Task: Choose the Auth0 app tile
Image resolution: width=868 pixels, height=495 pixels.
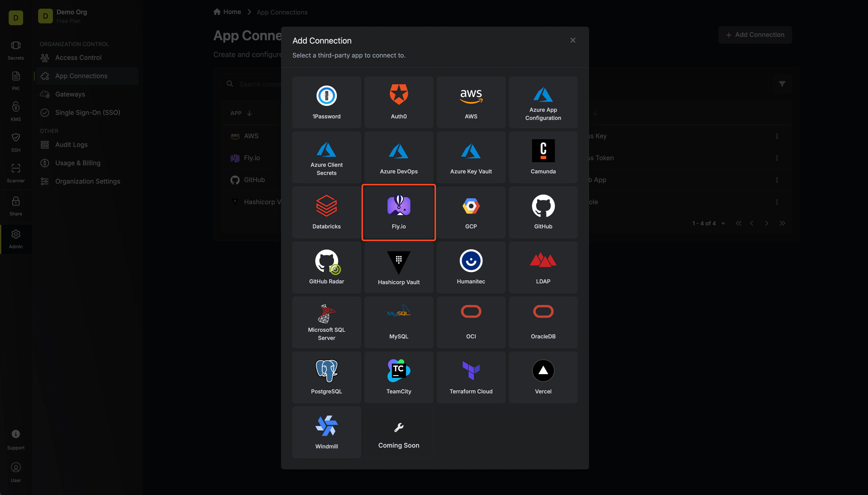Action: 399,102
